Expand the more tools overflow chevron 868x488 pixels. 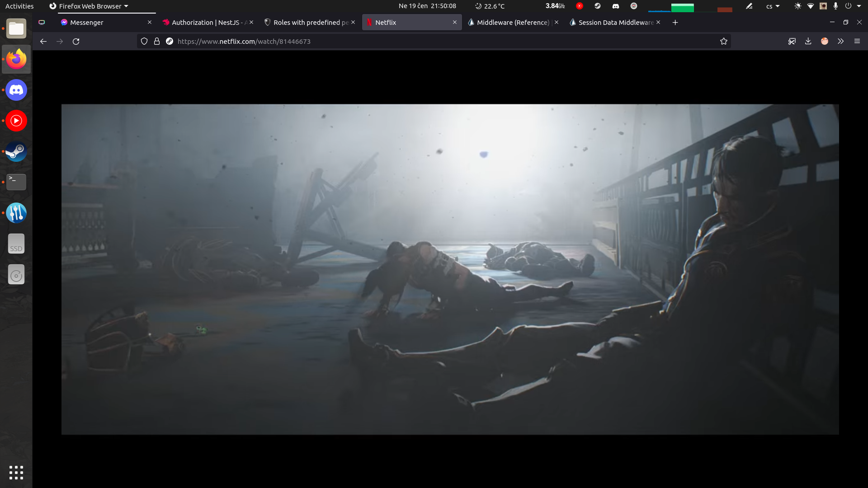point(840,41)
